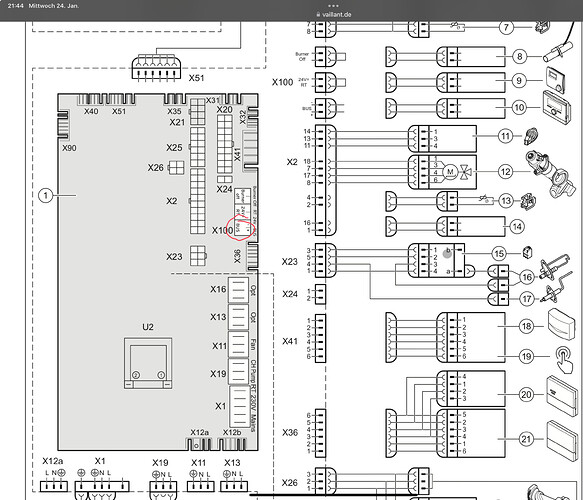
Task: Click the red-circled BUS terminal on X100
Action: [242, 227]
